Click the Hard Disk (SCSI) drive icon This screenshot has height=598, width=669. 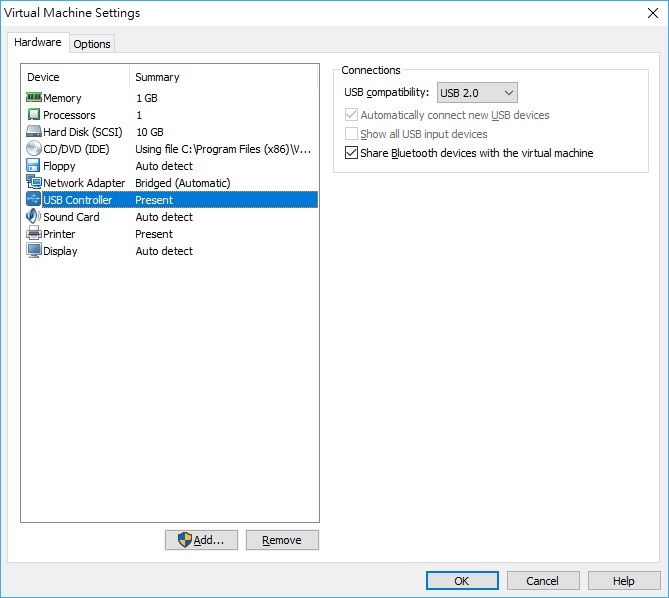pyautogui.click(x=34, y=131)
